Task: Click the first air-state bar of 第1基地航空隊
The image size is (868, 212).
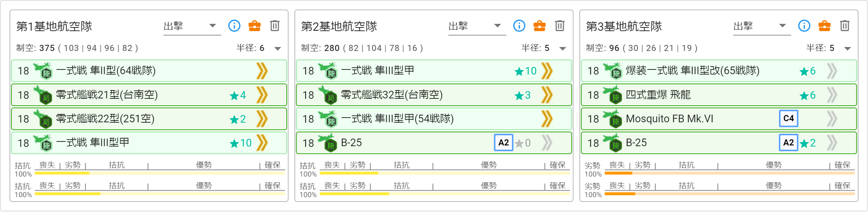Action: (160, 173)
